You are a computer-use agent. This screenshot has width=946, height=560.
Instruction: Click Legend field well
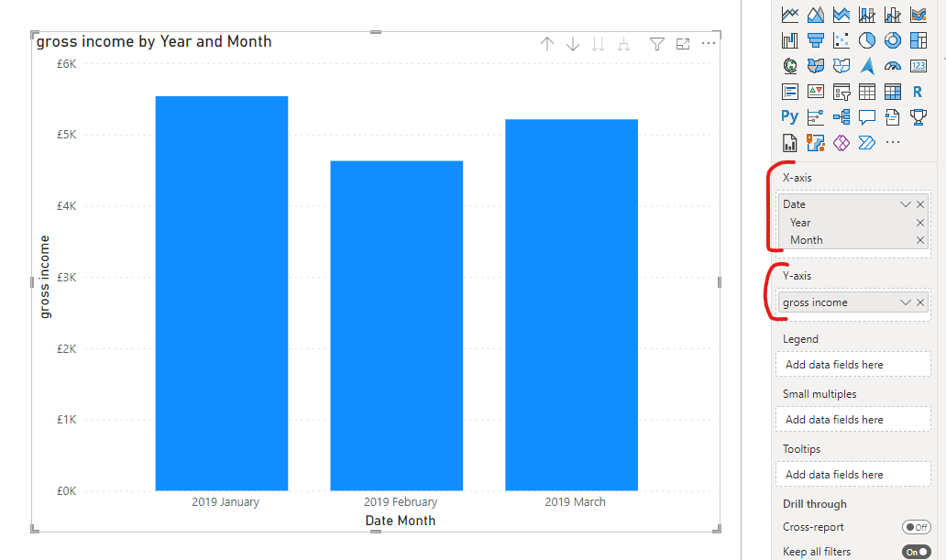point(853,365)
